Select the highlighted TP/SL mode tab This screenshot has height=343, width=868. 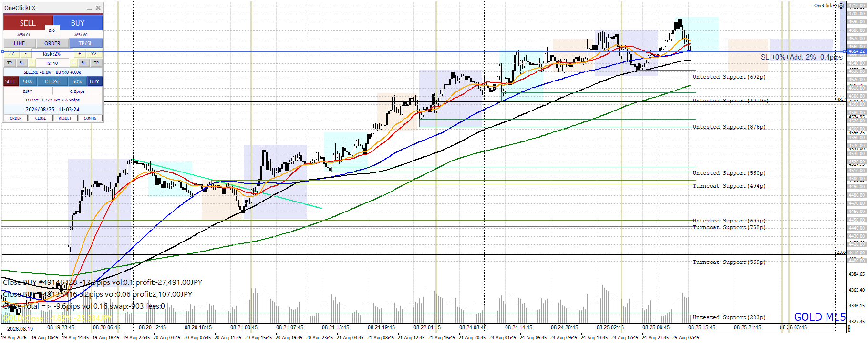(86, 43)
